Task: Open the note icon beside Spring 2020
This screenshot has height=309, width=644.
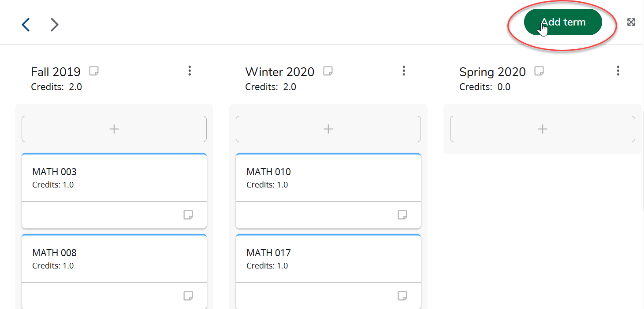Action: pyautogui.click(x=539, y=71)
